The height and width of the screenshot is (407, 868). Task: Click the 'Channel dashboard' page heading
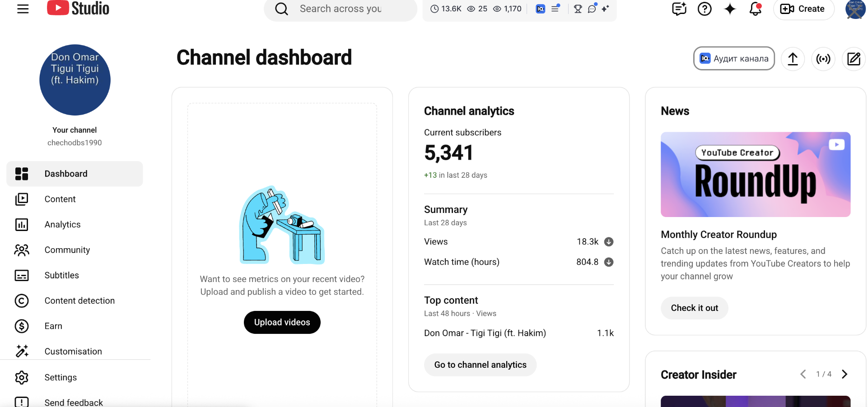[x=264, y=58]
